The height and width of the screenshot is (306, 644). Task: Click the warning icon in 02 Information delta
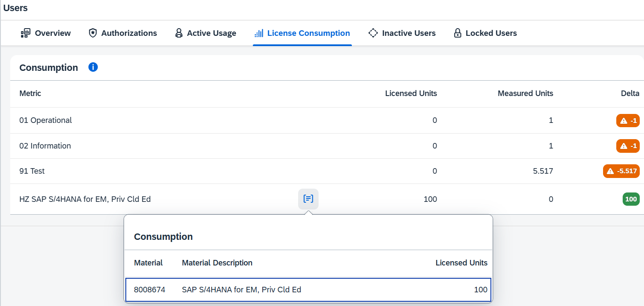[624, 146]
